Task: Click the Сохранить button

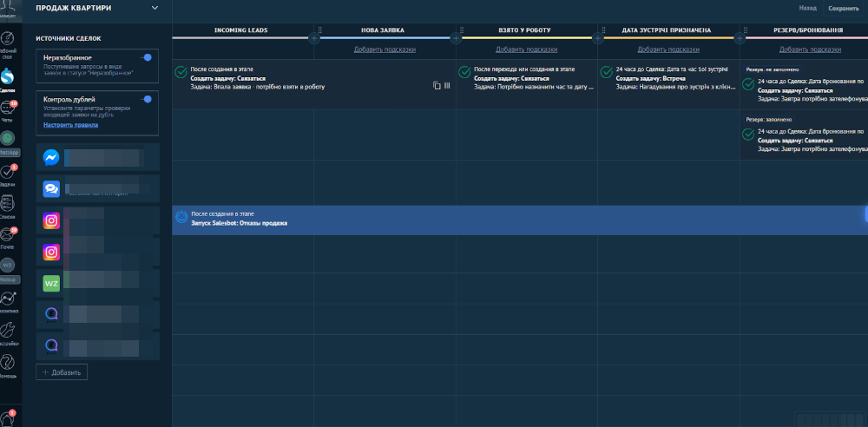Action: point(843,9)
